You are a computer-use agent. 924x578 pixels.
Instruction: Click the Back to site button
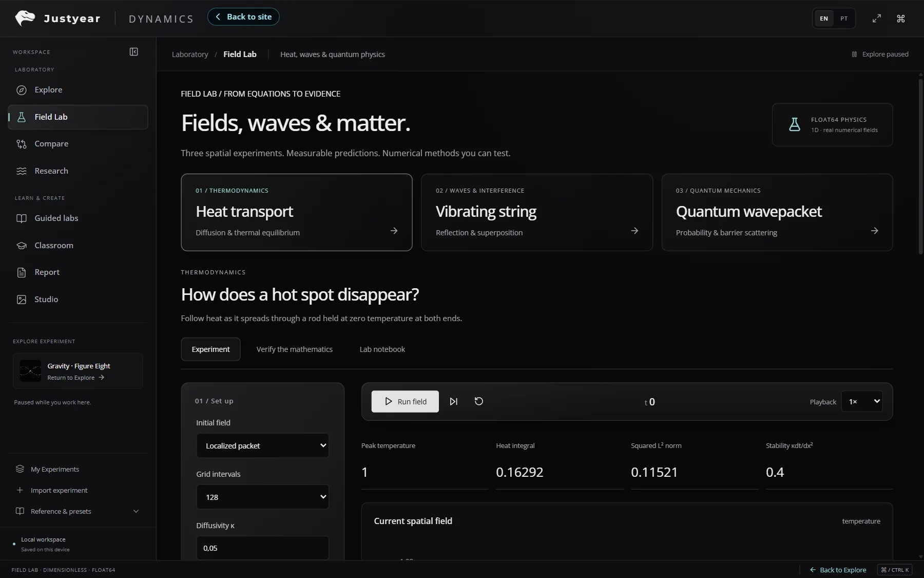243,17
